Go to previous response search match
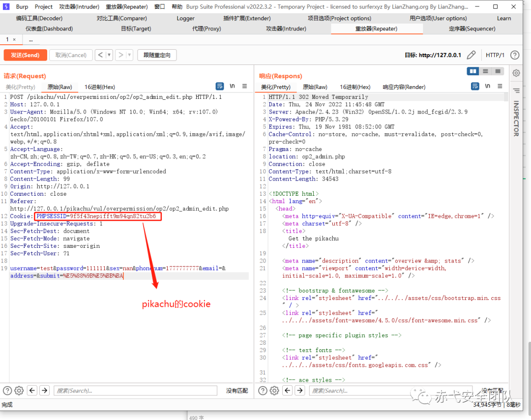This screenshot has width=531, height=420. pos(288,390)
